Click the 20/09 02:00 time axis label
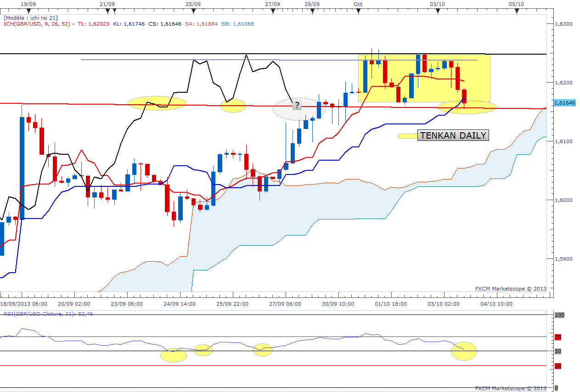The image size is (580, 392). [75, 304]
